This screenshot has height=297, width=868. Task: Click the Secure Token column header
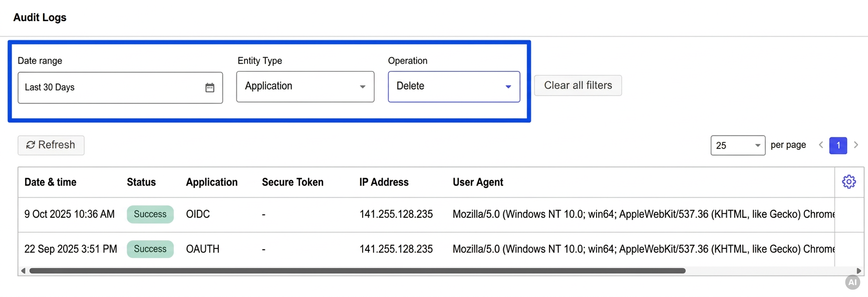click(x=293, y=182)
